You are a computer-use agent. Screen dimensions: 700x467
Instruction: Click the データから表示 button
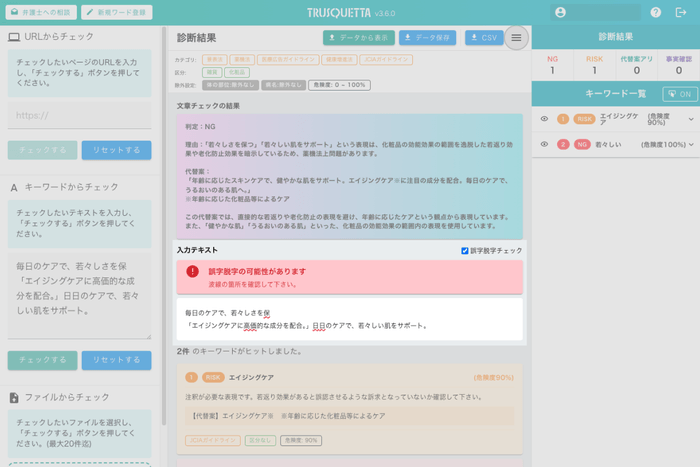pyautogui.click(x=358, y=38)
